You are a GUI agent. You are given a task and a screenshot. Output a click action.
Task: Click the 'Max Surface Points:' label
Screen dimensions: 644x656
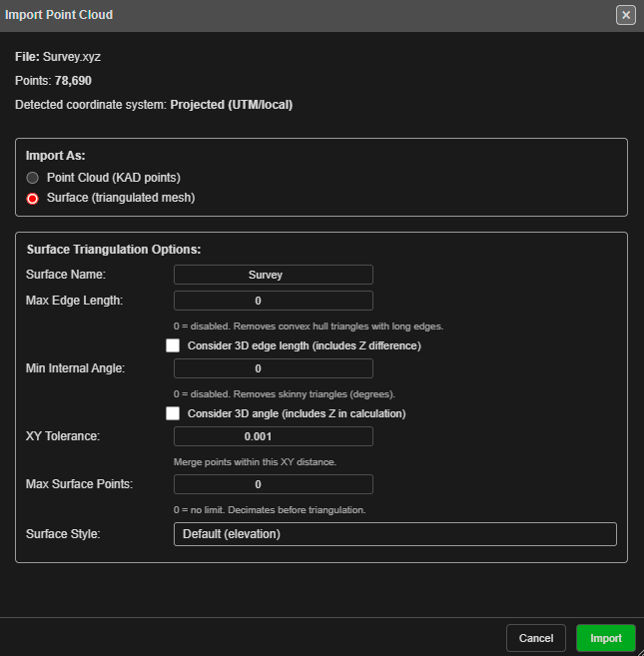click(x=80, y=484)
